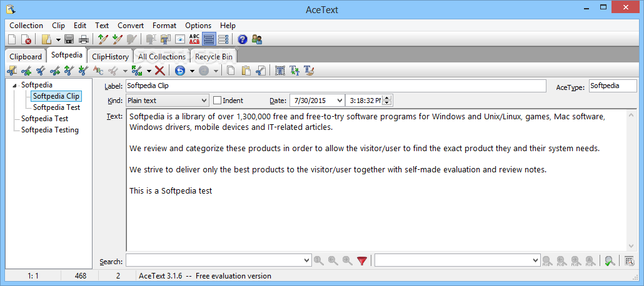644x286 pixels.
Task: Switch to the Clipboard tab
Action: 26,57
